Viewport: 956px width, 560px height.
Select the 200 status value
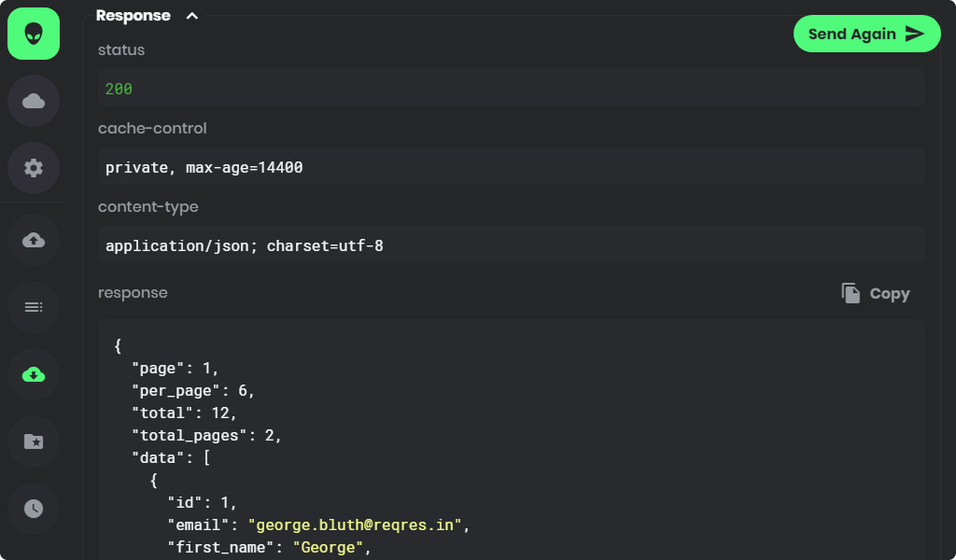(119, 89)
